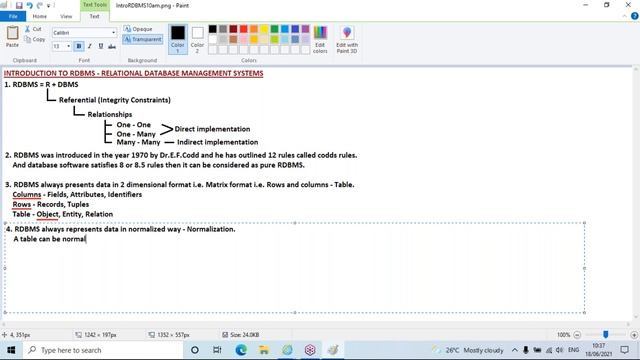Zoom out with minus button
This screenshot has width=640, height=360.
pyautogui.click(x=577, y=335)
